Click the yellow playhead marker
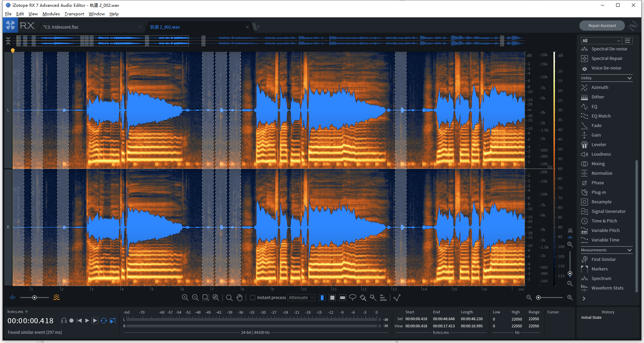Viewport: 644px width, 343px height. pyautogui.click(x=13, y=51)
